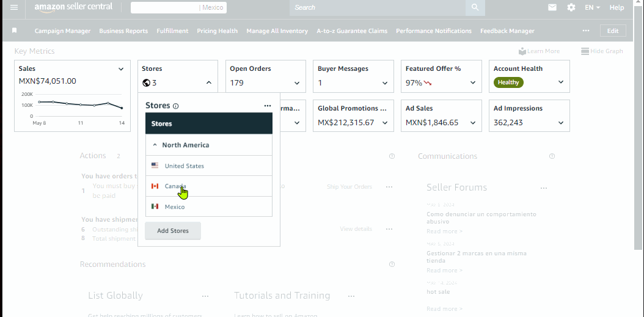Select the Canada store

pyautogui.click(x=208, y=186)
